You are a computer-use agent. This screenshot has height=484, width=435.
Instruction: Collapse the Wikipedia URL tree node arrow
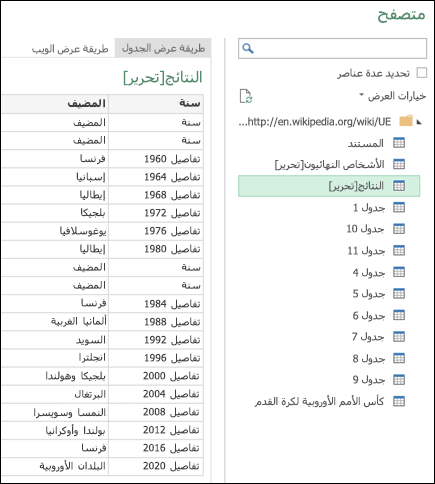pos(419,122)
